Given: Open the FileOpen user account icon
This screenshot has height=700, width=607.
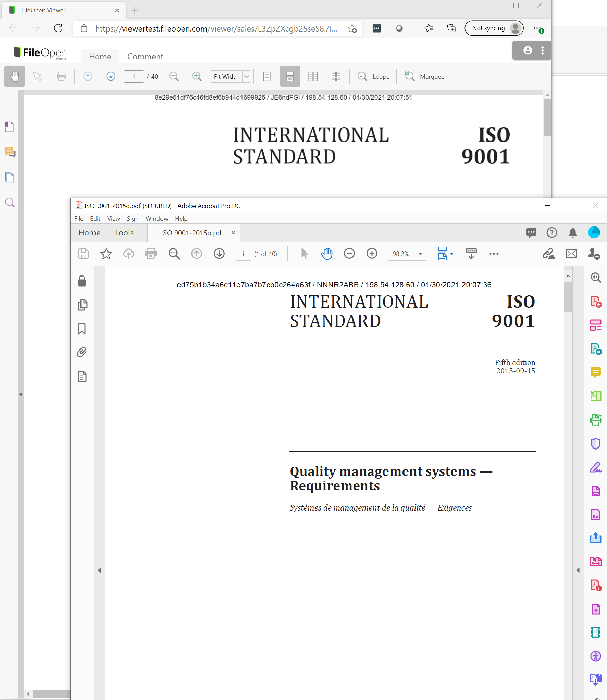Looking at the screenshot, I should point(528,50).
